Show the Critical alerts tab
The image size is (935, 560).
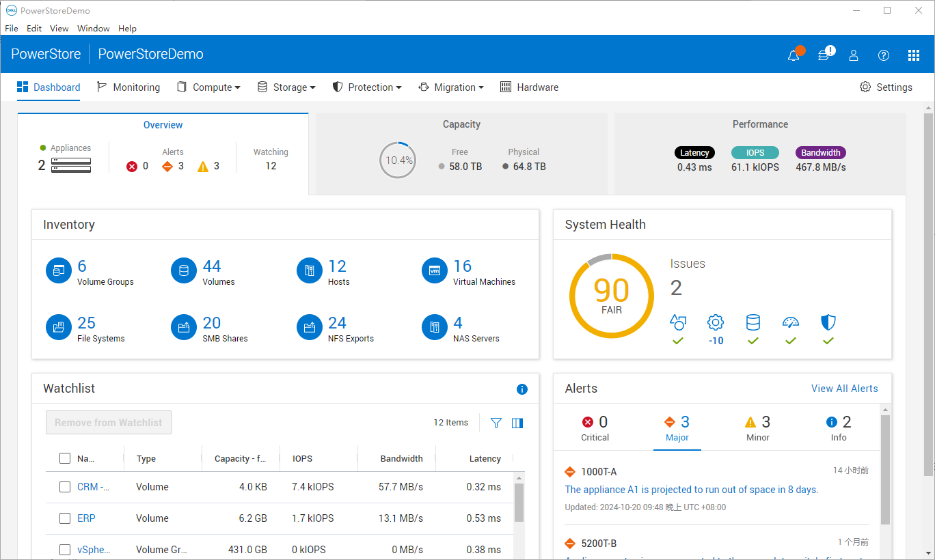pyautogui.click(x=595, y=428)
